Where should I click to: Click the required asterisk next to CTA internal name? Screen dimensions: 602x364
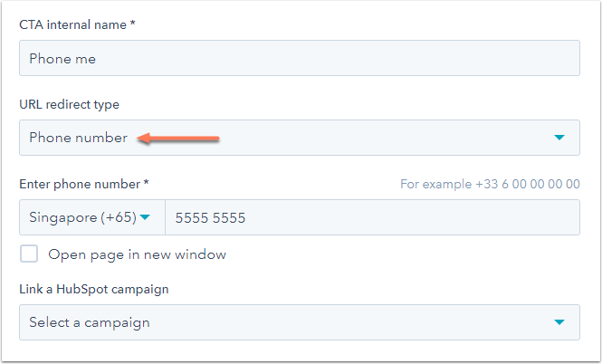point(132,24)
